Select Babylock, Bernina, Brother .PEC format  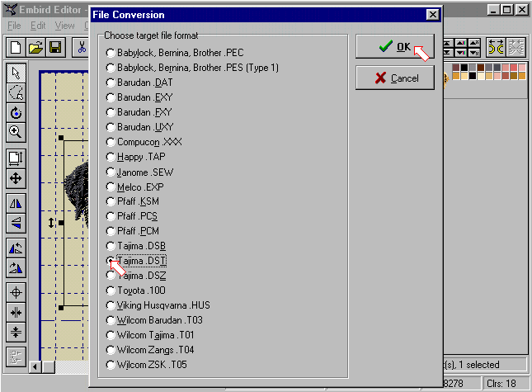(175, 53)
